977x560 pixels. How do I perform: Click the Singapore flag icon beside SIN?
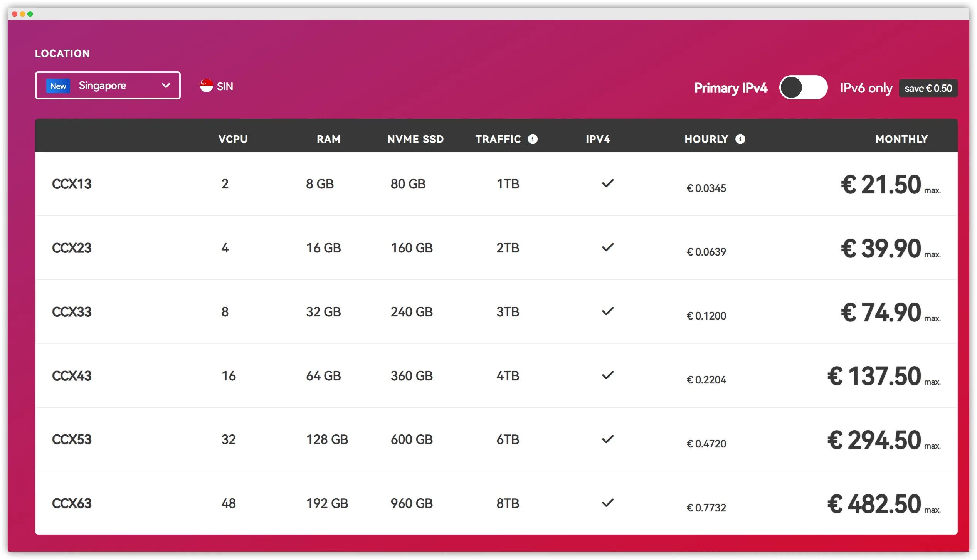pos(206,86)
